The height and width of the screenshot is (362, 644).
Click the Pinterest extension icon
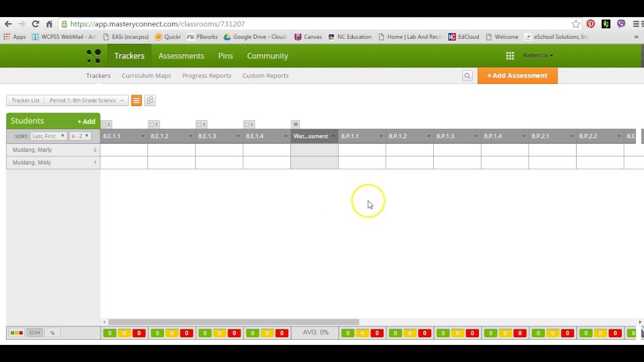591,24
